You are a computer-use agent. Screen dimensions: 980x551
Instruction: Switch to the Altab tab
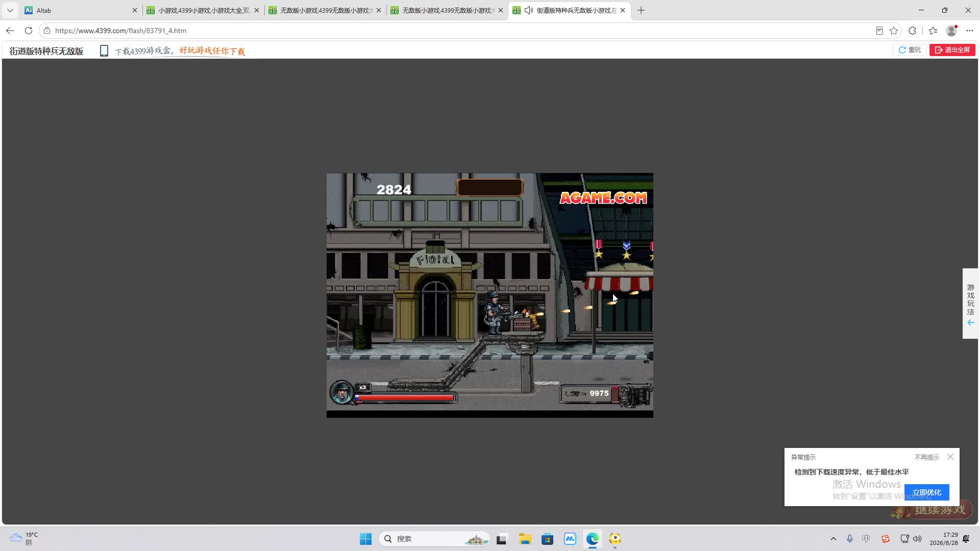(x=77, y=10)
